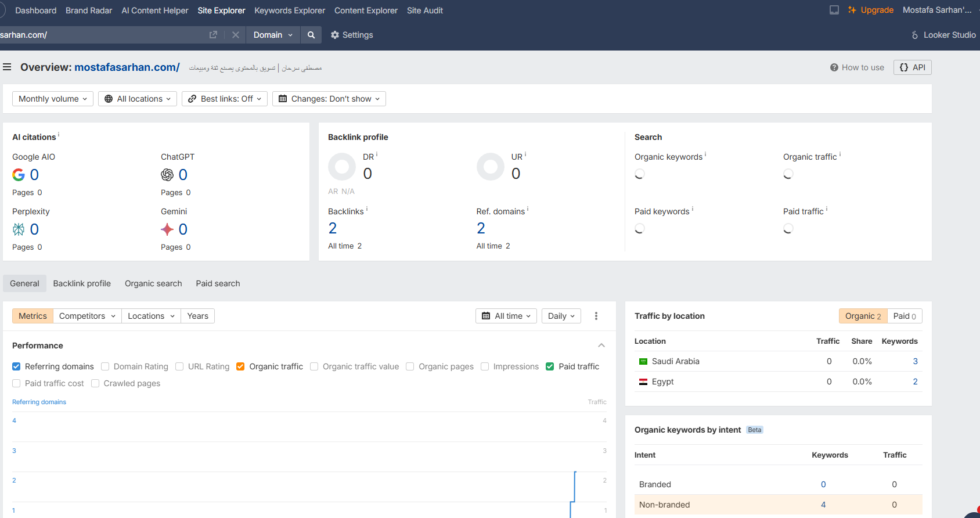Open the Locations dropdown in chart
Viewport: 980px width, 518px height.
[x=151, y=316]
